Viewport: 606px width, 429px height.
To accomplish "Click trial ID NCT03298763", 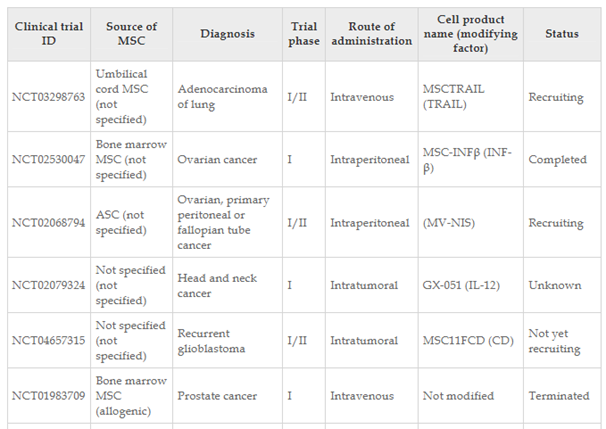I will coord(48,97).
